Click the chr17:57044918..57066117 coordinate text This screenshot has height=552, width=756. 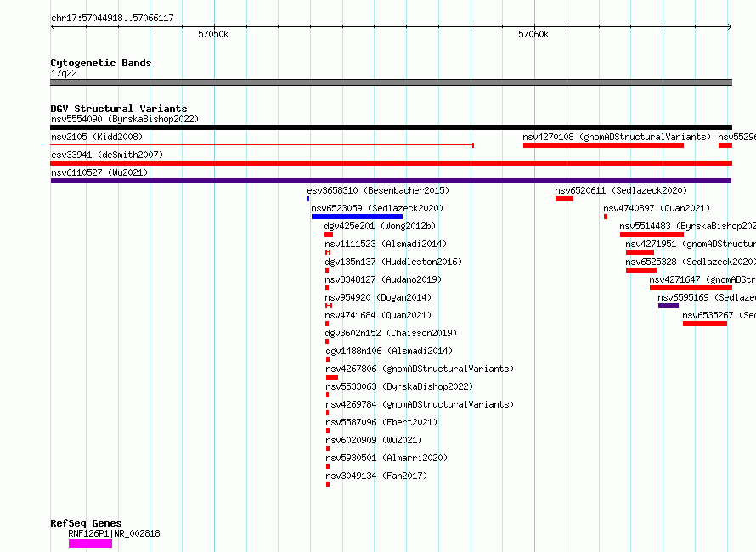[112, 18]
